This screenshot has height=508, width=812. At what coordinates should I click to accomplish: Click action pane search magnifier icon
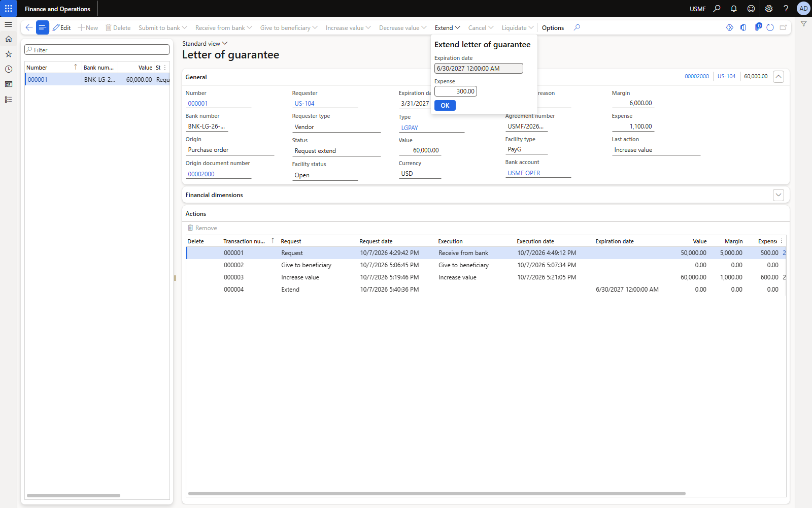577,27
